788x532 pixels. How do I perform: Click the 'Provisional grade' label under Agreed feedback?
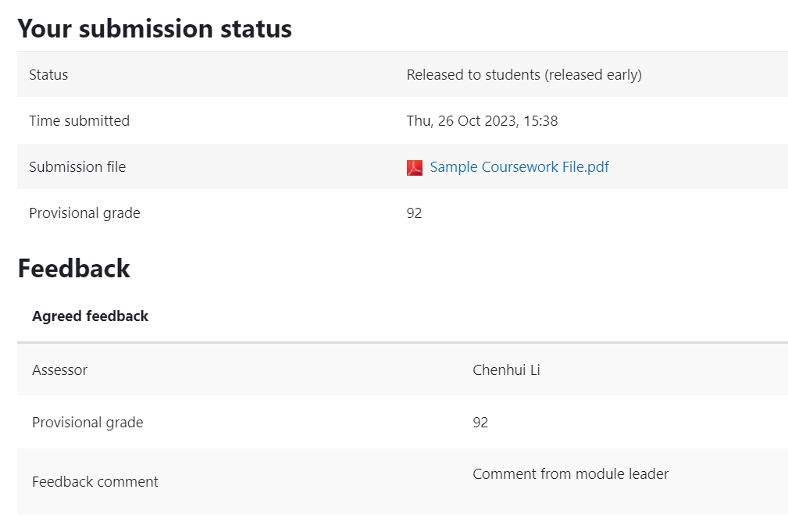(x=87, y=422)
